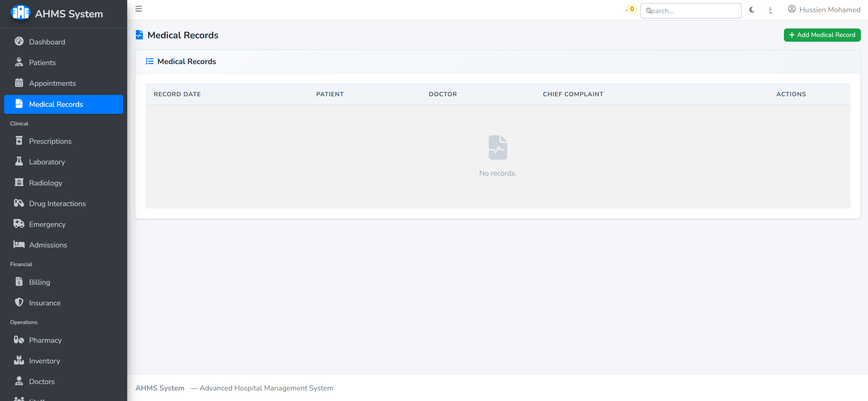Select the Admissions bed icon
The width and height of the screenshot is (868, 401).
point(19,245)
